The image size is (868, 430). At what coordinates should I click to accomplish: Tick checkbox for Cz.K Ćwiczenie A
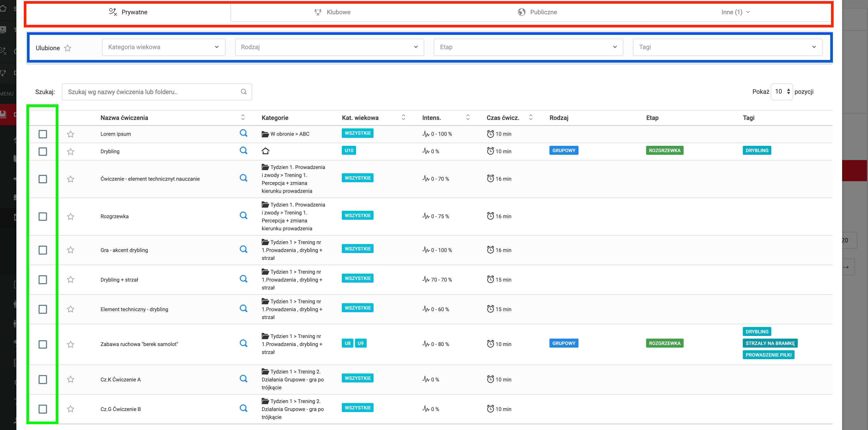43,380
